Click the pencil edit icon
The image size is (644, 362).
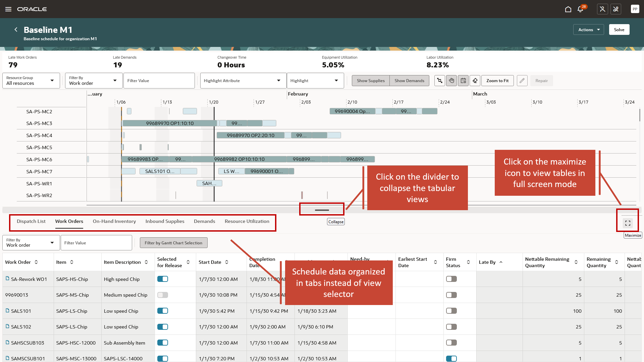click(x=522, y=81)
